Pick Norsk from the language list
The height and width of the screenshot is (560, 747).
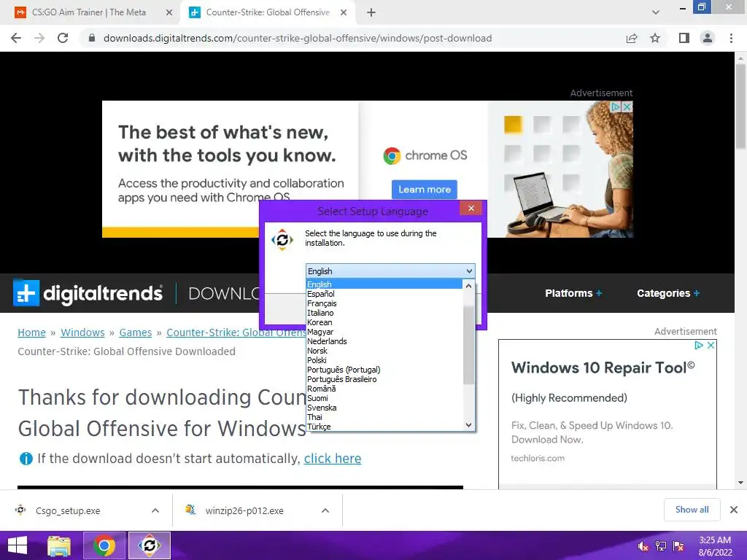pyautogui.click(x=384, y=351)
